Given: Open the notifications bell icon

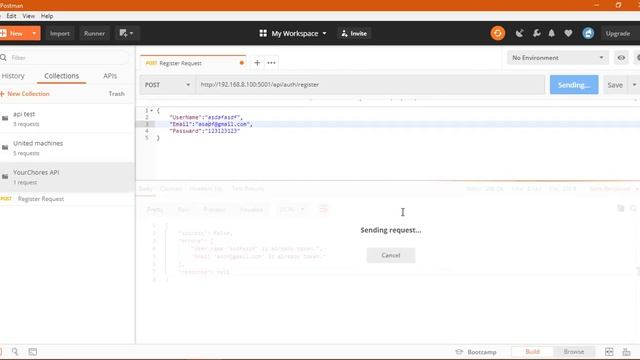Looking at the screenshot, I should [x=551, y=33].
